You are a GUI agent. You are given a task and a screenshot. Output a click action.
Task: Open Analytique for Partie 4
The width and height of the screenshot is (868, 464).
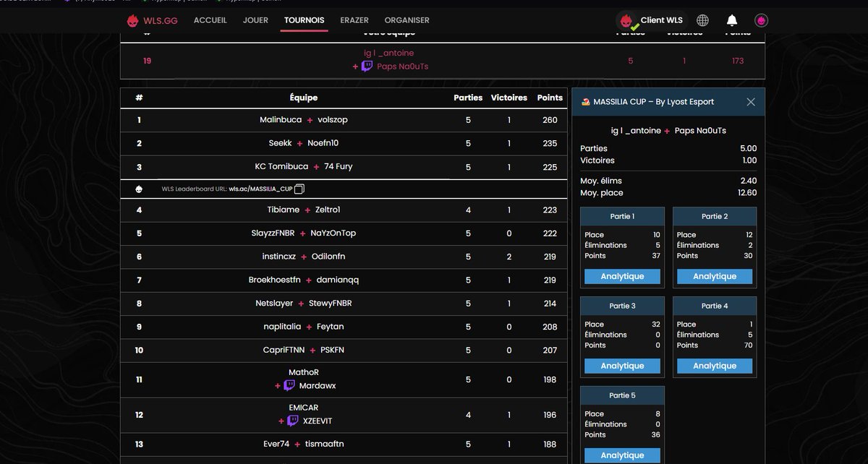(715, 366)
